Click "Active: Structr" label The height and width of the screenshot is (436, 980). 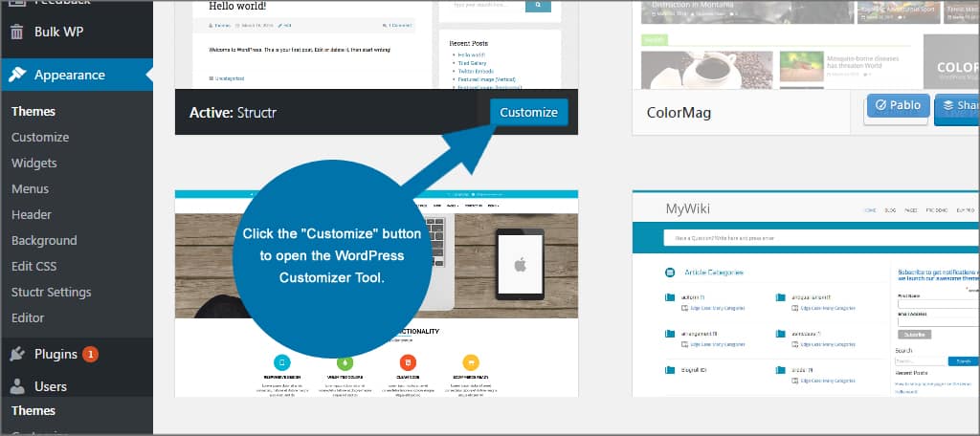coord(233,113)
